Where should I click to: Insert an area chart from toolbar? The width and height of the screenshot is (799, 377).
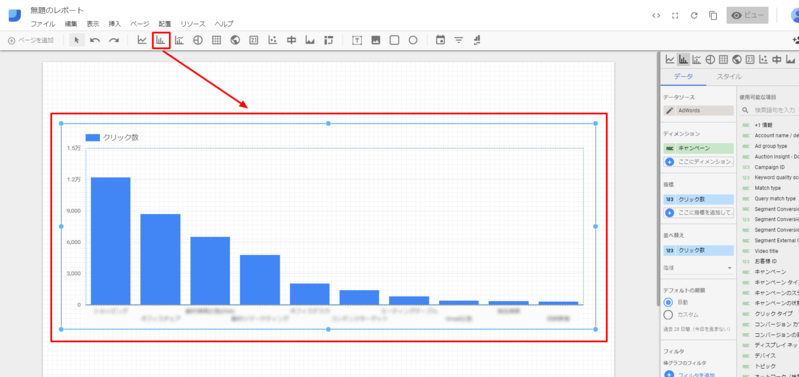coord(310,40)
